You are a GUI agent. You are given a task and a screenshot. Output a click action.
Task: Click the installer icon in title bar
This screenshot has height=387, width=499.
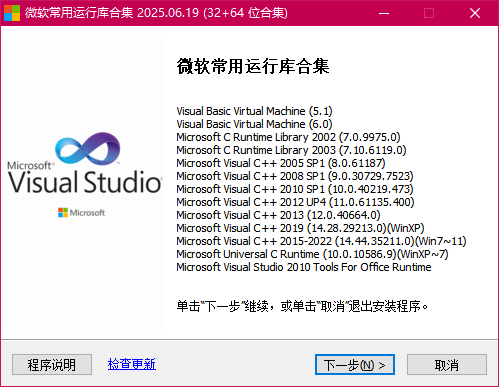[12, 13]
